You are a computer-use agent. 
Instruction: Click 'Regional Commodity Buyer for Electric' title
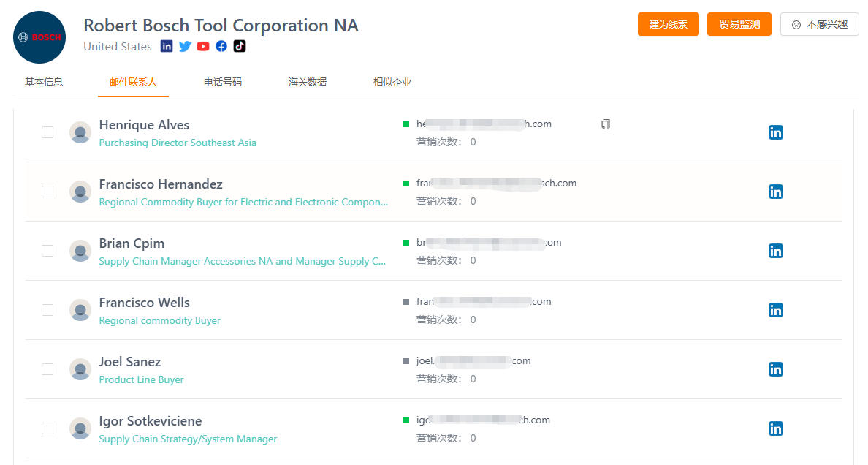pyautogui.click(x=243, y=203)
